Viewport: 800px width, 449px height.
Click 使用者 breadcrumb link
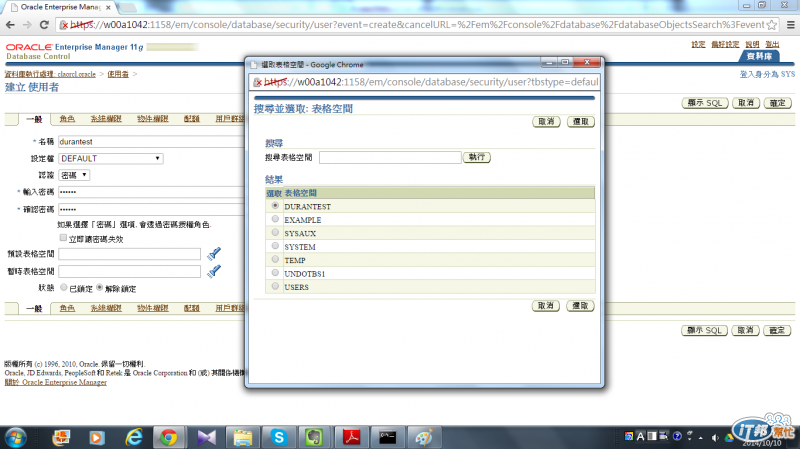pyautogui.click(x=118, y=74)
